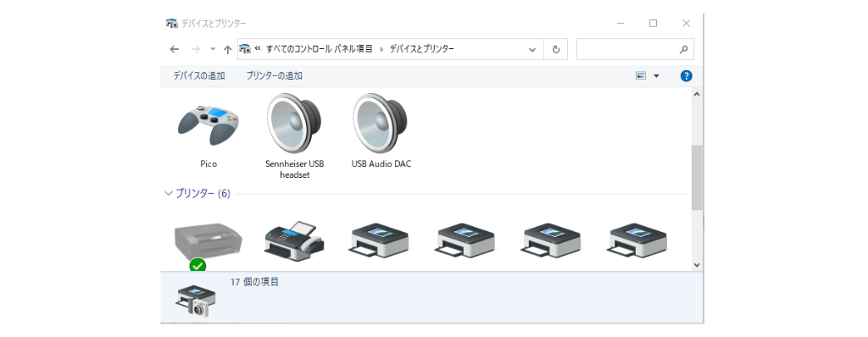Open the address bar history dropdown
Image resolution: width=868 pixels, height=337 pixels.
click(x=532, y=49)
